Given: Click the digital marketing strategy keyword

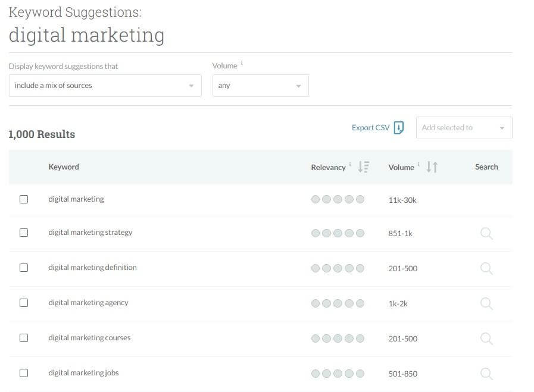Looking at the screenshot, I should [x=90, y=233].
